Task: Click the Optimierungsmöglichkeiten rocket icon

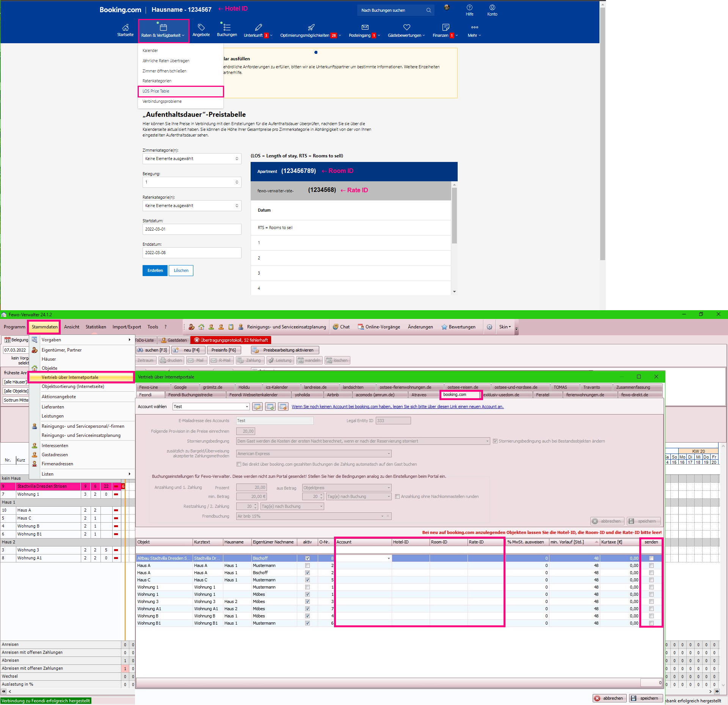Action: pos(311,27)
